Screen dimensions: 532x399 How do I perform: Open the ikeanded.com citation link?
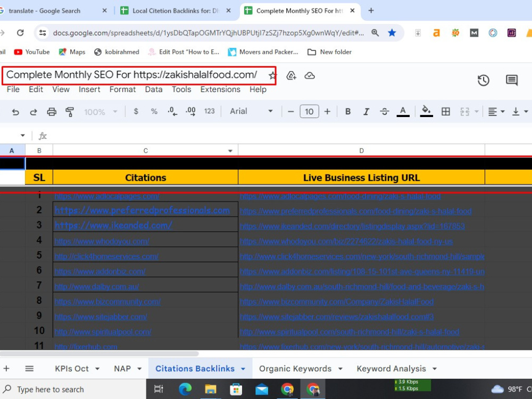[x=113, y=225]
